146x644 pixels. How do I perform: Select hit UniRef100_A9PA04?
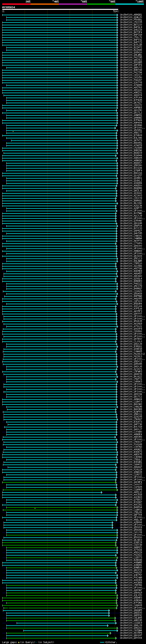pos(131,123)
